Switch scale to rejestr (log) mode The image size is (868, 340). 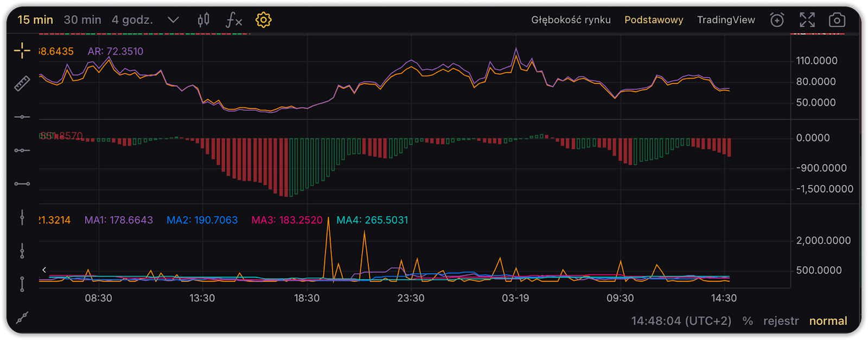[x=781, y=321]
